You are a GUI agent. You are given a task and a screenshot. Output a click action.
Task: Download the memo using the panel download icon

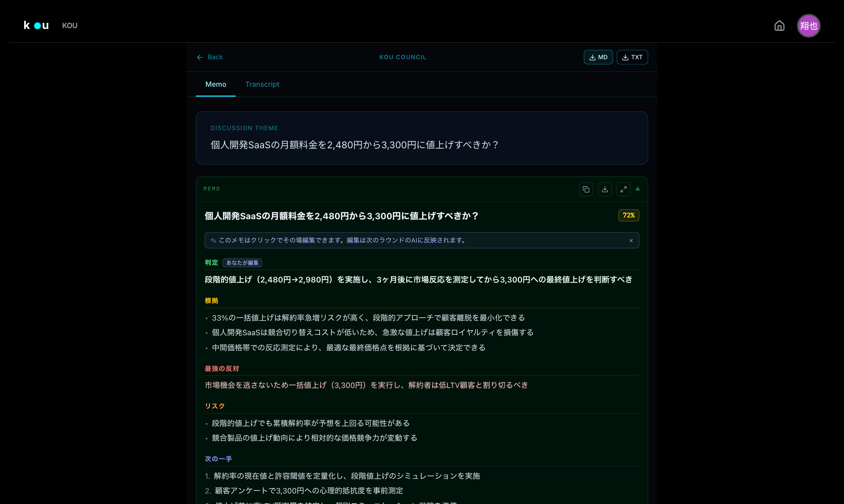605,189
